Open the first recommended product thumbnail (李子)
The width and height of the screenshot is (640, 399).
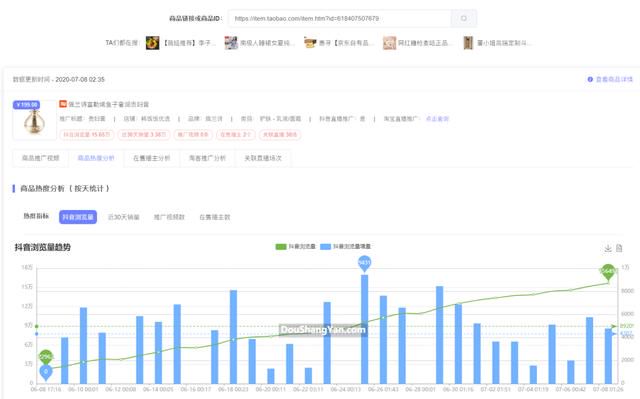(152, 43)
